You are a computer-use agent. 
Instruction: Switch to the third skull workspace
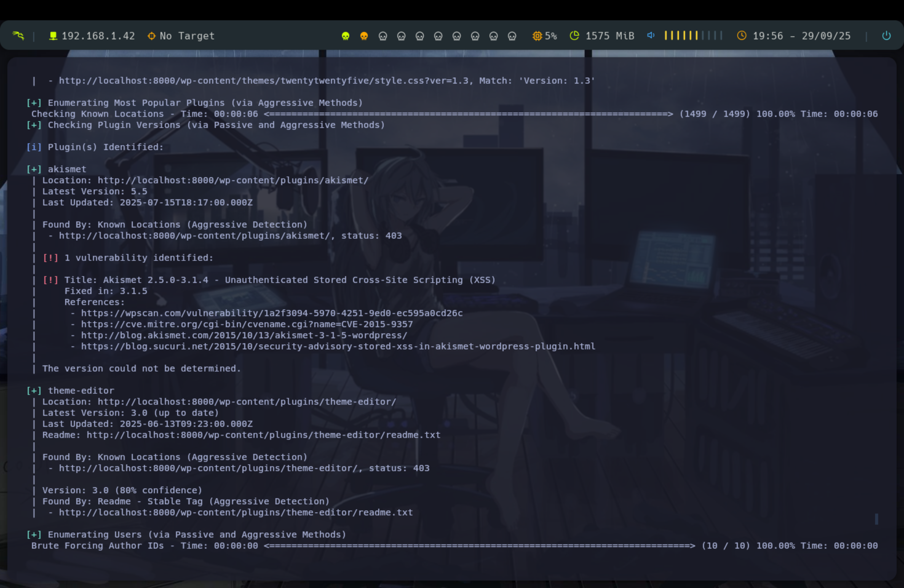[x=383, y=36]
